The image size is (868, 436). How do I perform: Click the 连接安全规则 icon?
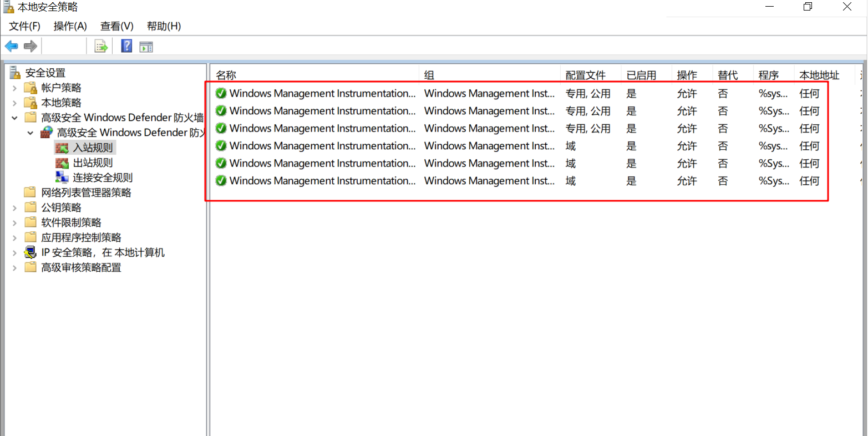pos(62,178)
